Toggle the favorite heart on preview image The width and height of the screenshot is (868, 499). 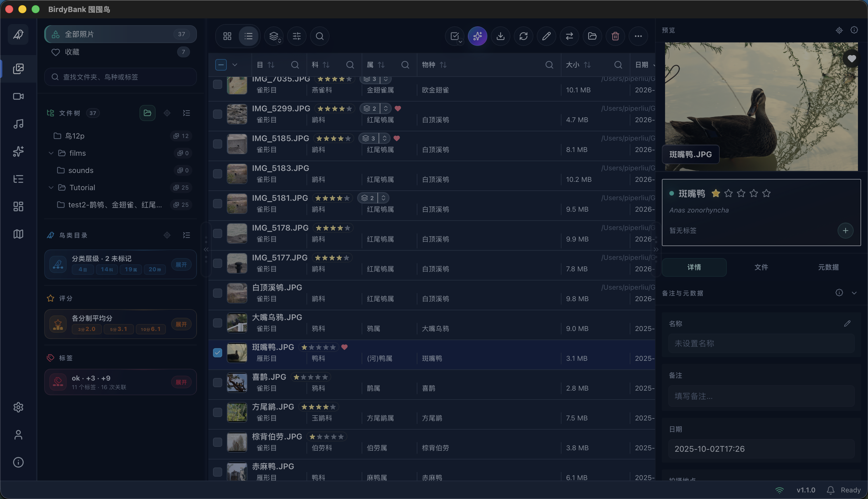click(852, 59)
